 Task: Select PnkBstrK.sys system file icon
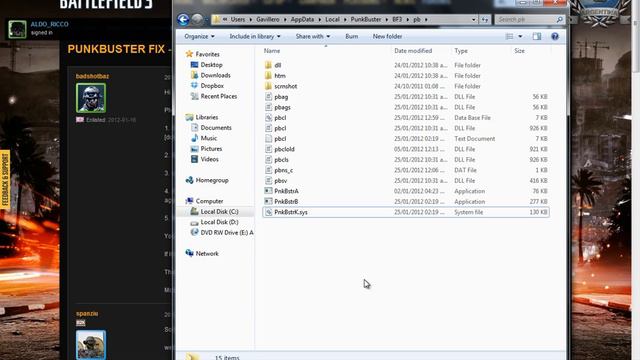[x=268, y=212]
